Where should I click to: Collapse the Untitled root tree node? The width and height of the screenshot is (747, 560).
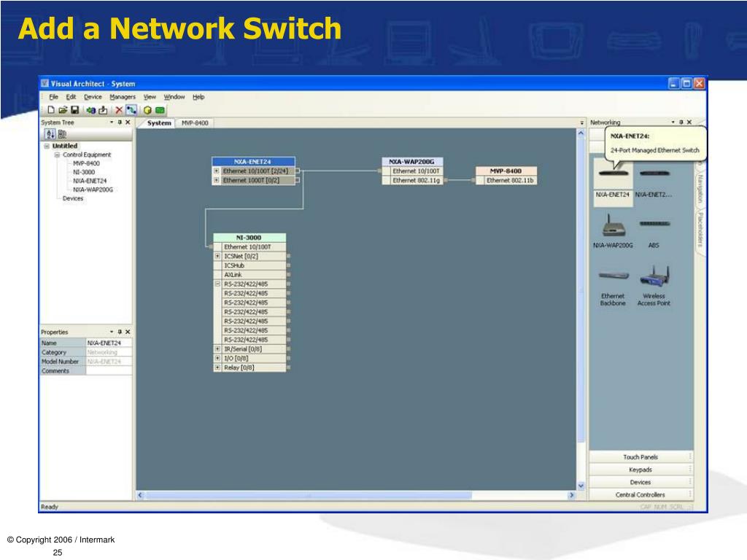47,146
